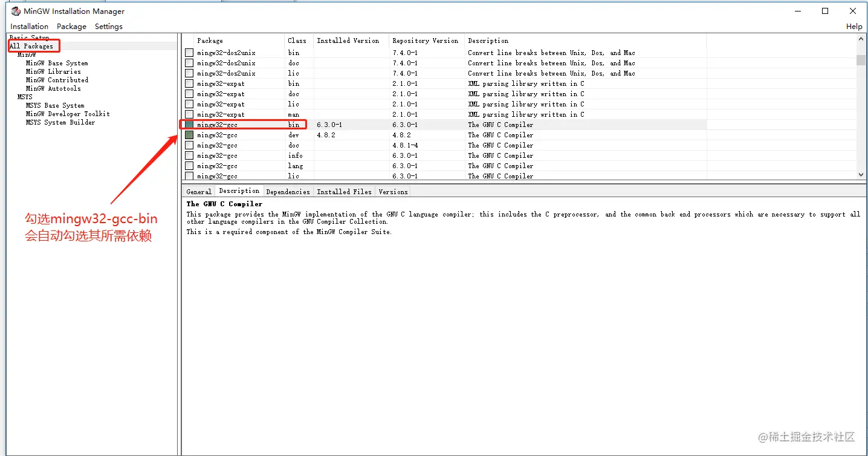
Task: Click repository version 2.1.0-1 of expat lic
Action: tap(405, 105)
